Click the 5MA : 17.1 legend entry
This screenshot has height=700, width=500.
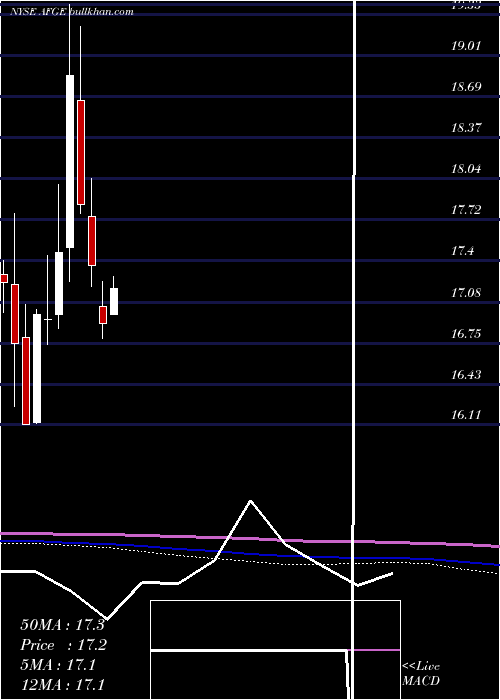58,665
